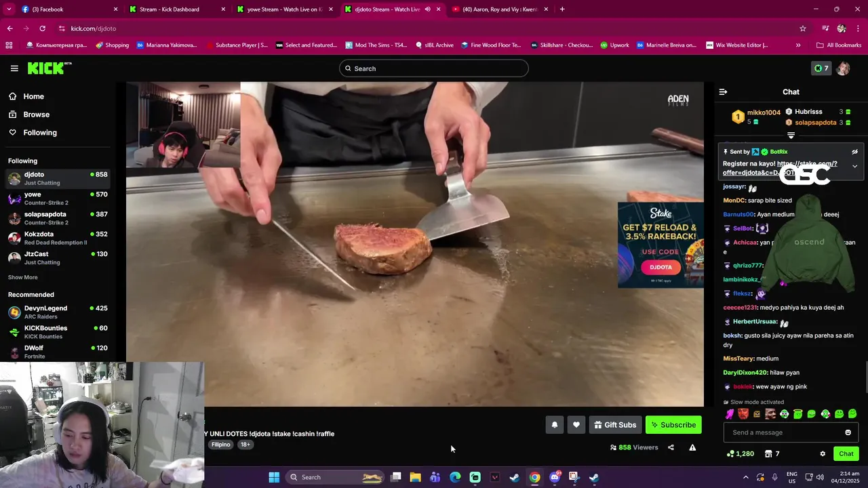This screenshot has width=868, height=488.
Task: Share the stream with the share icon
Action: (671, 447)
